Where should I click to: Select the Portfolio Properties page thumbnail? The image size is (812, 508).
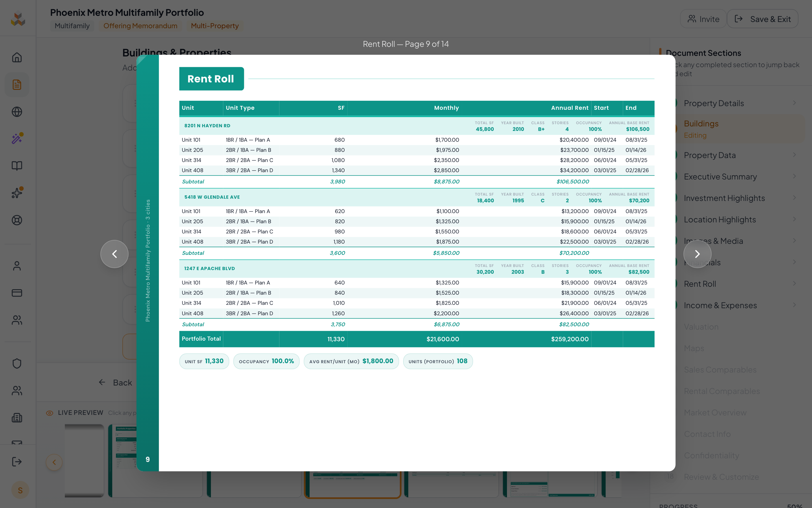coord(122,460)
